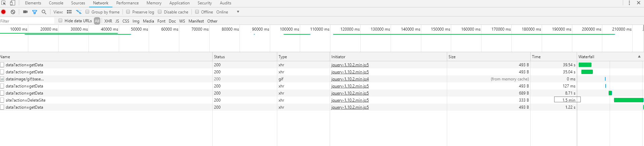Open the Security tab
Viewport: 644px width, 146px height.
[205, 3]
